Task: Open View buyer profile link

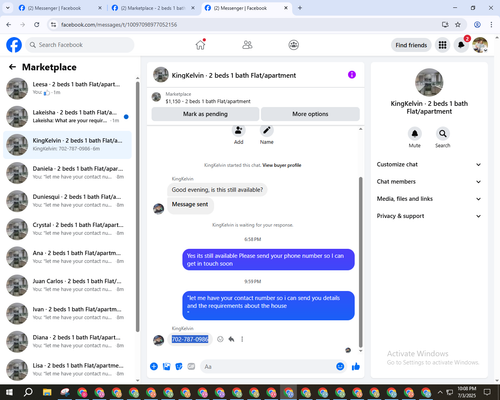Action: pyautogui.click(x=282, y=165)
